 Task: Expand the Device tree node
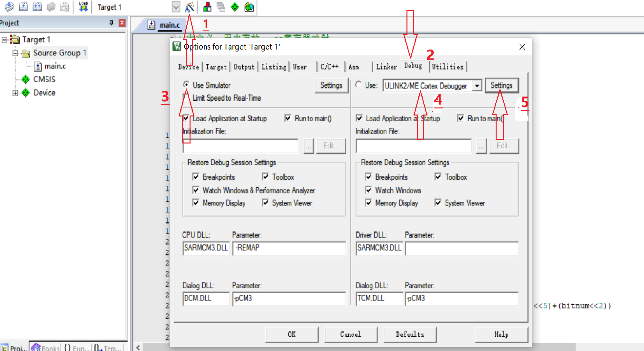pos(15,93)
